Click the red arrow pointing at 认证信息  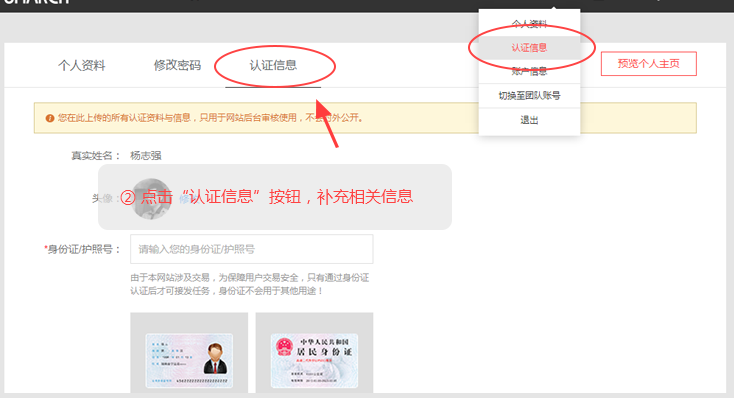327,123
